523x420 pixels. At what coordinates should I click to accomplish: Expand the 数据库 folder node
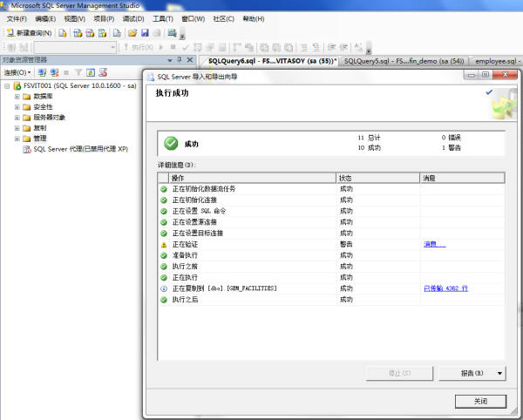click(x=17, y=97)
